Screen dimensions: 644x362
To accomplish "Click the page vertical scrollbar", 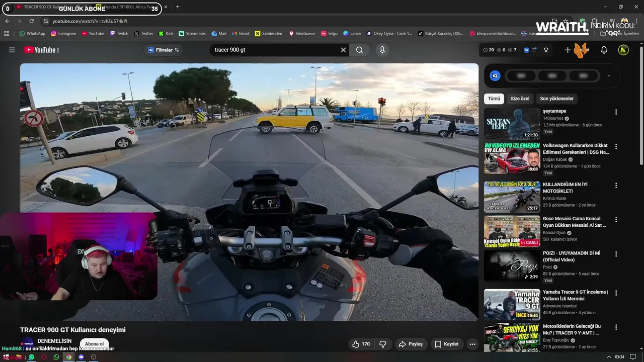I will click(x=641, y=106).
